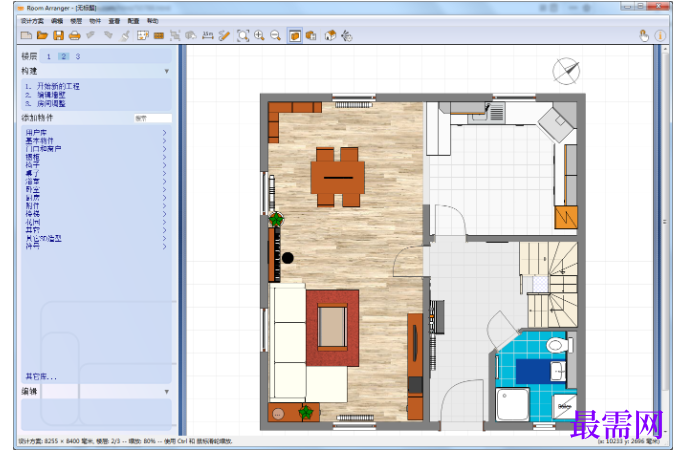
Task: Click in the 添加物件 search field
Action: (153, 118)
